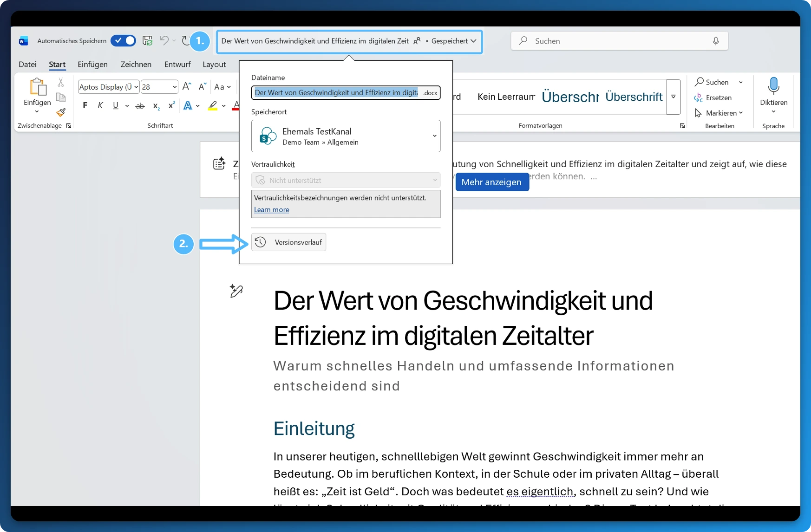Click the Mehr anzeigen button
Screen dimensions: 811x532
[491, 182]
